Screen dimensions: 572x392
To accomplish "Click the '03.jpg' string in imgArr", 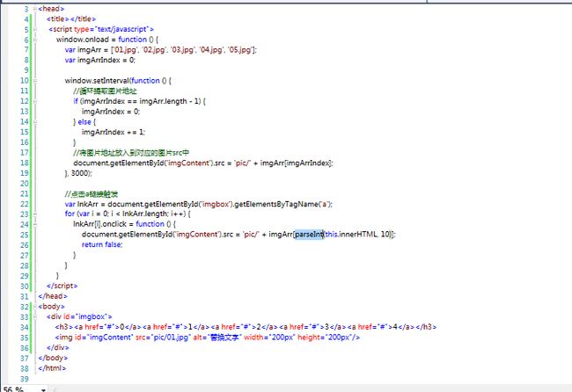I will coord(183,50).
